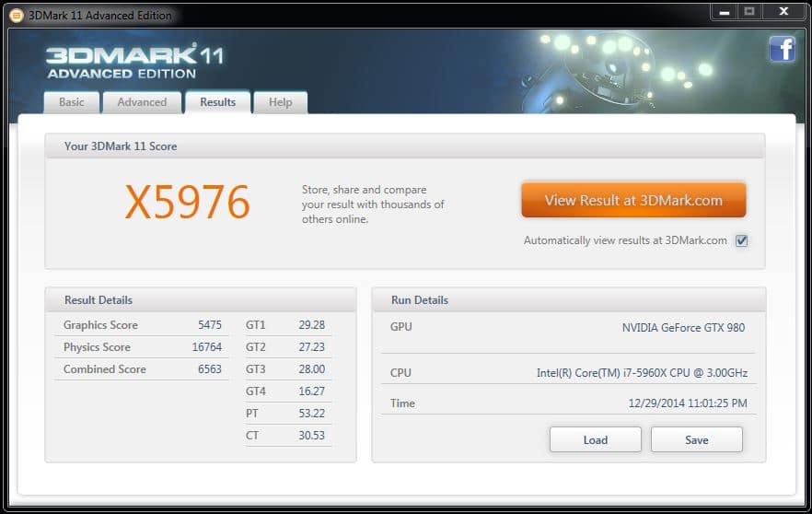Open the Facebook share icon
Image resolution: width=812 pixels, height=514 pixels.
[782, 49]
